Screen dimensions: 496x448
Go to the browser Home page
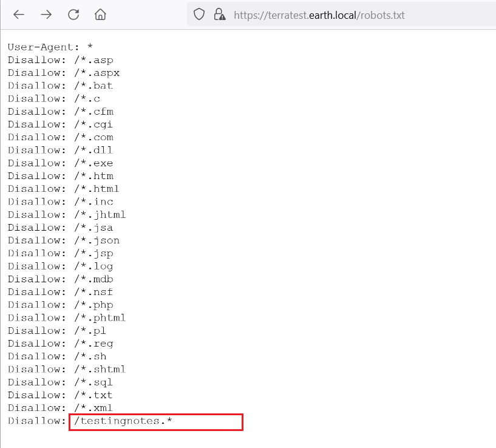(101, 15)
